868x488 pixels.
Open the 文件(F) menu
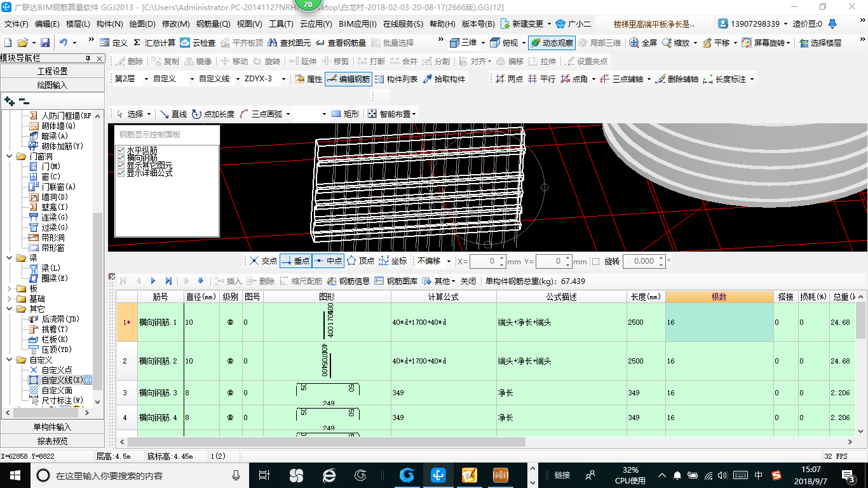[17, 24]
